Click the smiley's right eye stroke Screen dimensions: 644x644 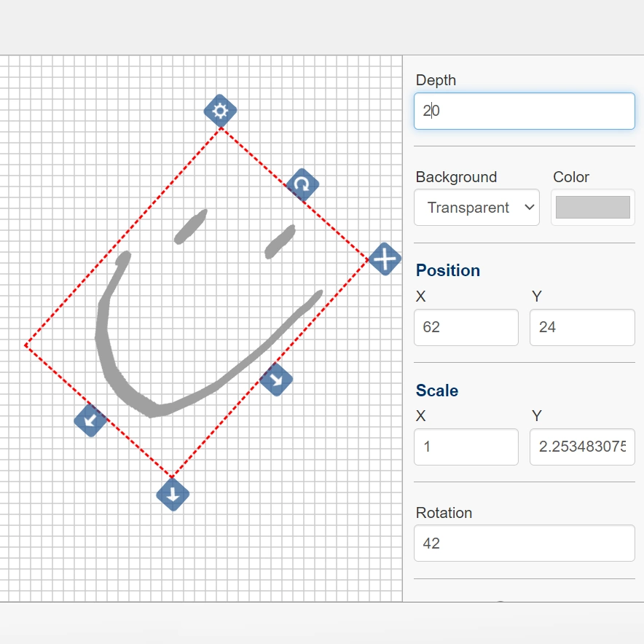(280, 242)
